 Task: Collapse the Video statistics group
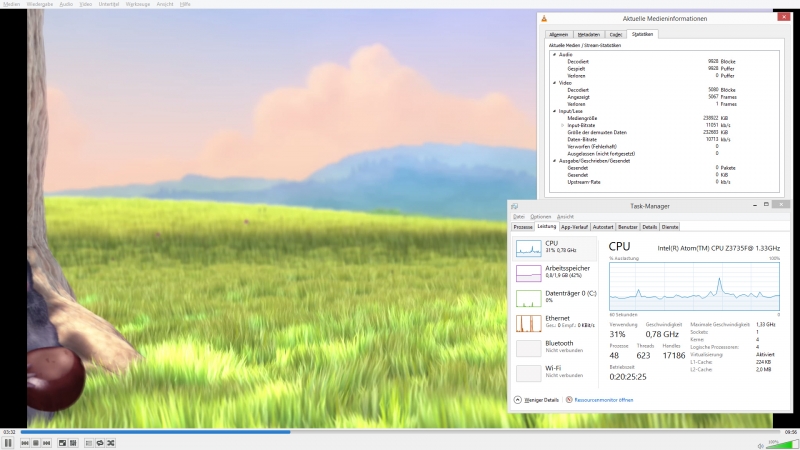(555, 83)
